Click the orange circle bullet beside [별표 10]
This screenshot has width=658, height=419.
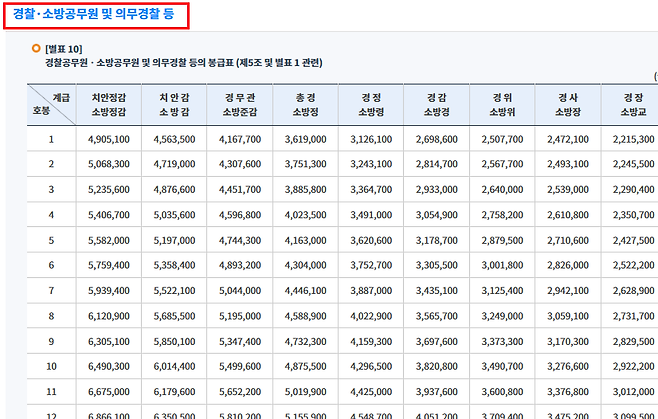point(37,48)
